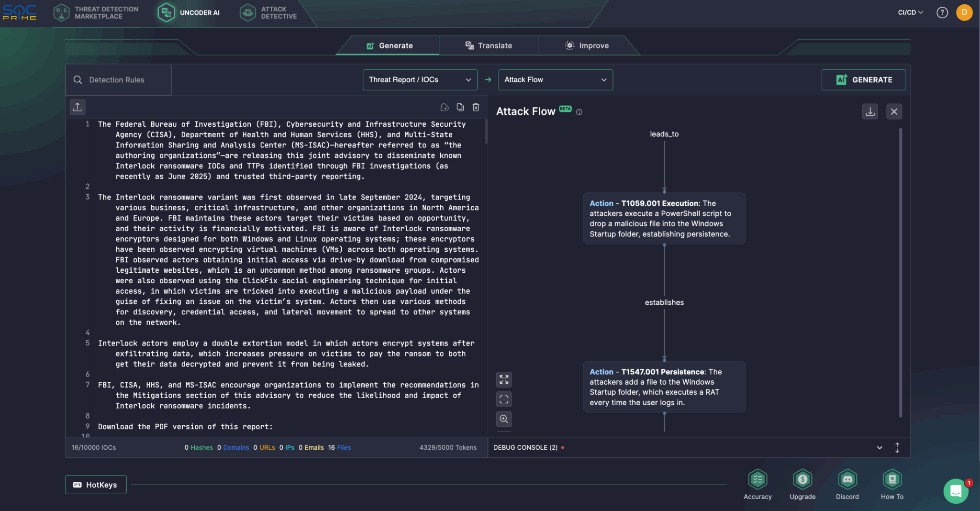980x511 pixels.
Task: Download the Attack Flow diagram
Action: (870, 111)
